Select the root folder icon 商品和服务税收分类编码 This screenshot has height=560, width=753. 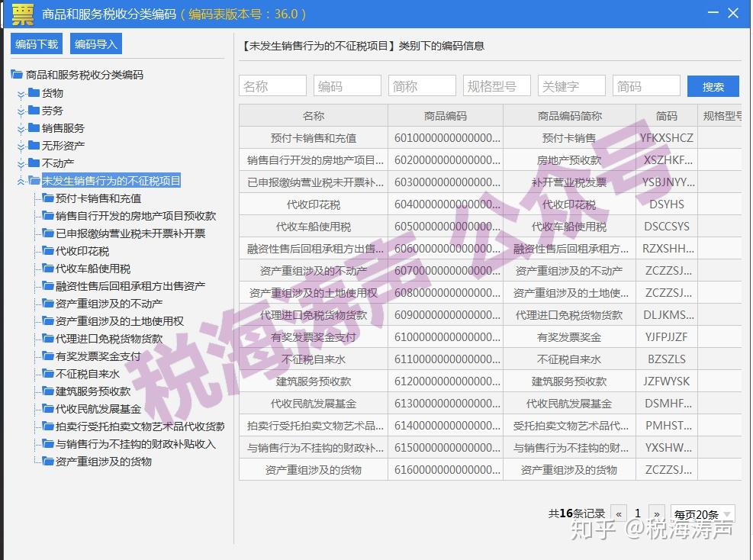click(17, 75)
